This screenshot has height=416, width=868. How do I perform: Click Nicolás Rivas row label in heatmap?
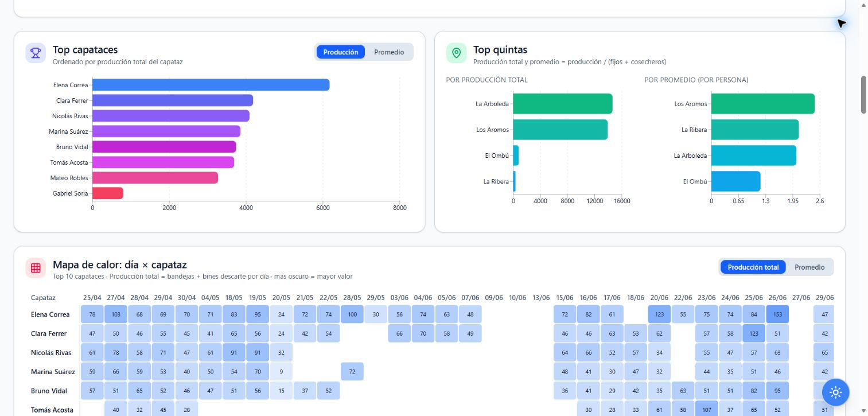50,352
